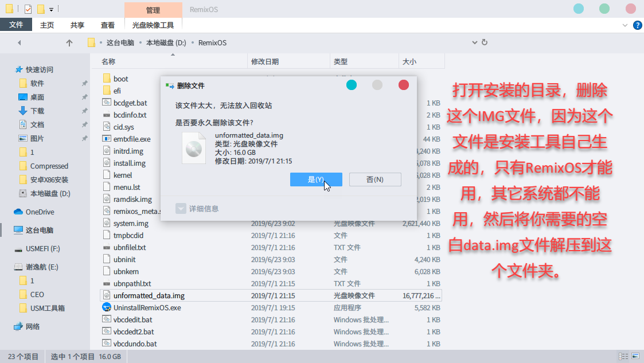Sort by 修改日期 column header

(265, 61)
